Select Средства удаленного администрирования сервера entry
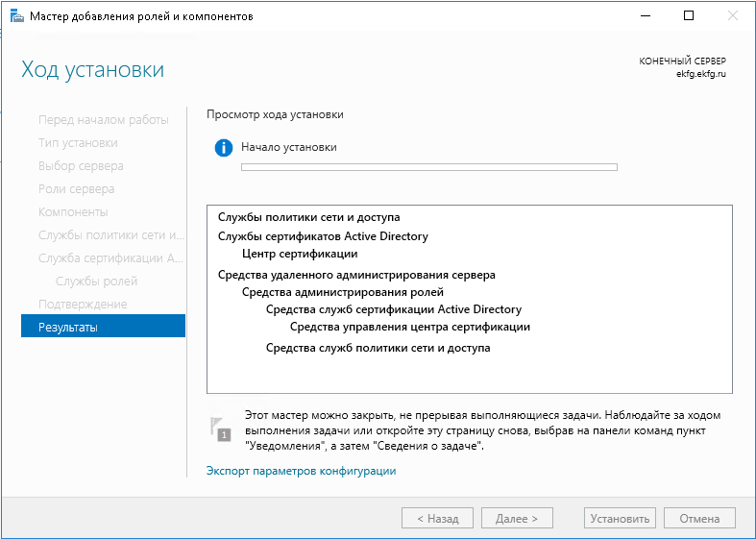The image size is (756, 539). point(356,275)
